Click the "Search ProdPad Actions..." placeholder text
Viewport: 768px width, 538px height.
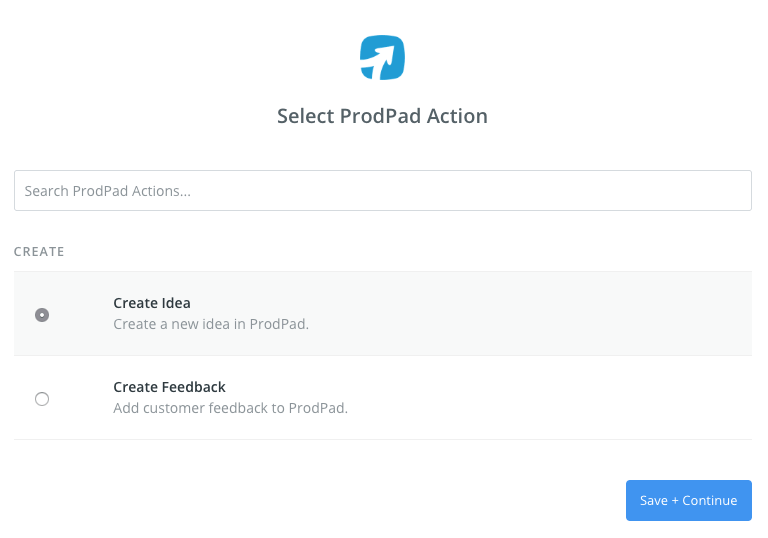point(107,191)
